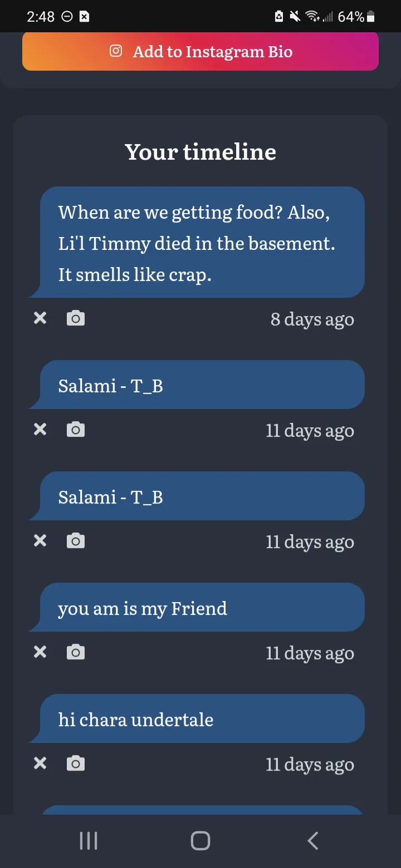Screen dimensions: 401x868
Task: Tap the camera icon under "you am is my Friend"
Action: coord(76,652)
